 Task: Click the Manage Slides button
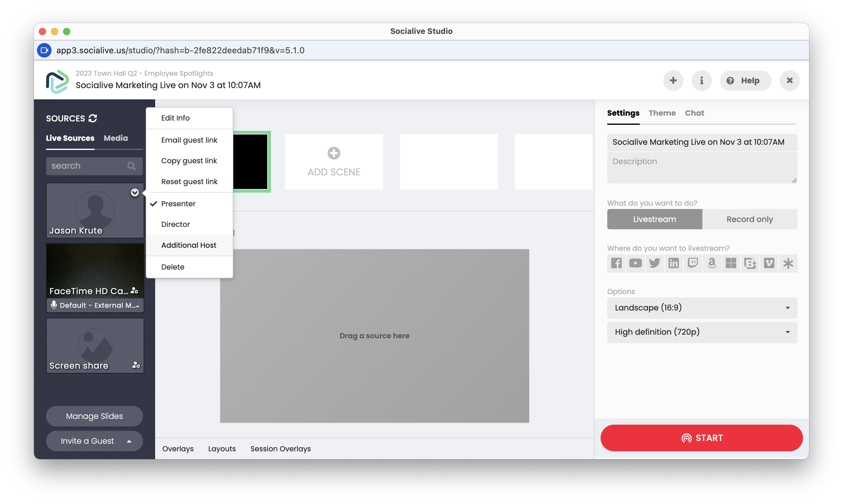point(94,416)
